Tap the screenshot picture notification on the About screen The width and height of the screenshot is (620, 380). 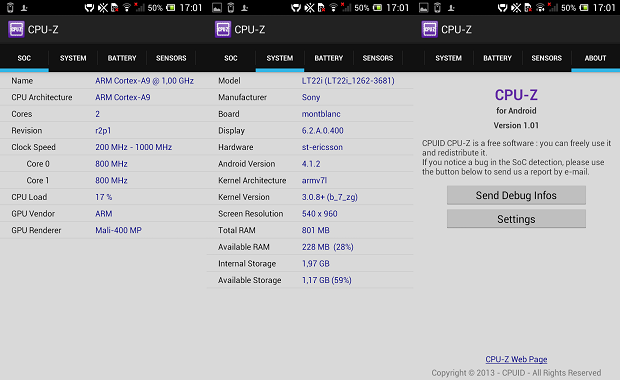(424, 8)
